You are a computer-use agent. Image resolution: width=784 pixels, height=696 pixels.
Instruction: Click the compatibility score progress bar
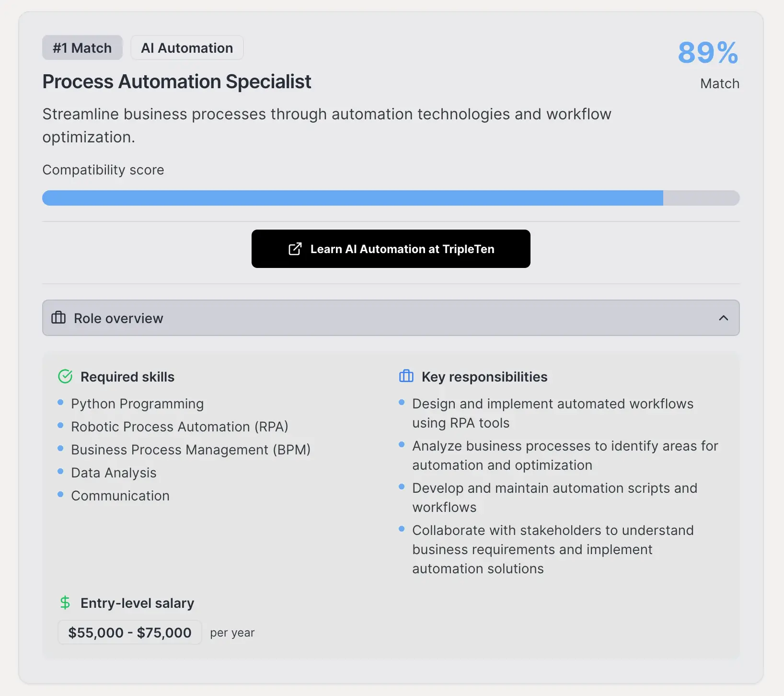tap(390, 198)
